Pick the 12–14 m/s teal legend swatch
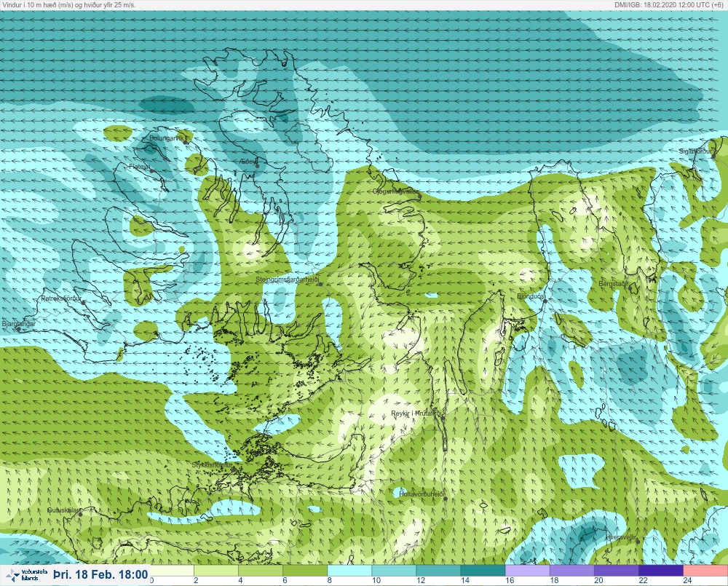The image size is (728, 586). (x=439, y=570)
